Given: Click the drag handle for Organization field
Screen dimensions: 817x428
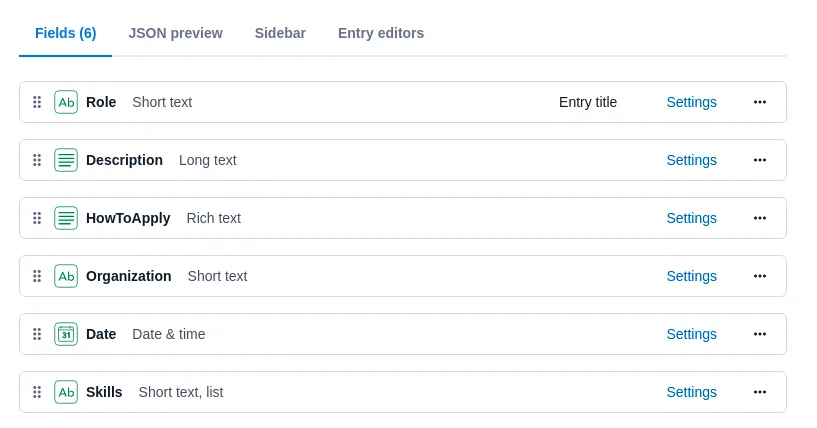Looking at the screenshot, I should 37,276.
